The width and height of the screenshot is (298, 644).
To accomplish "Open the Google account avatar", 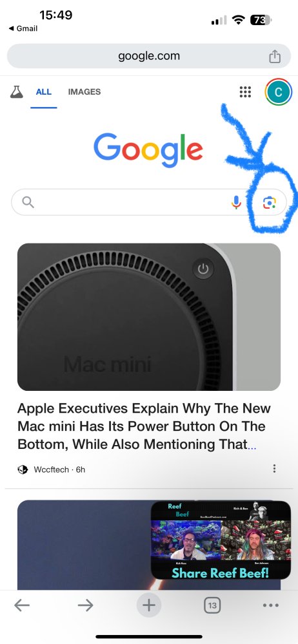I will [279, 92].
